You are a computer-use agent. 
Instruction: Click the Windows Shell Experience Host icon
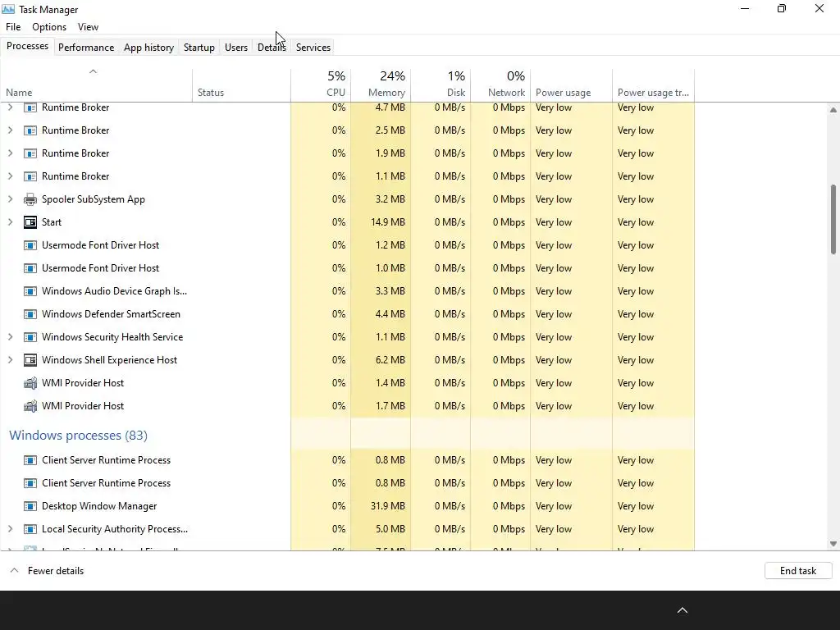30,360
